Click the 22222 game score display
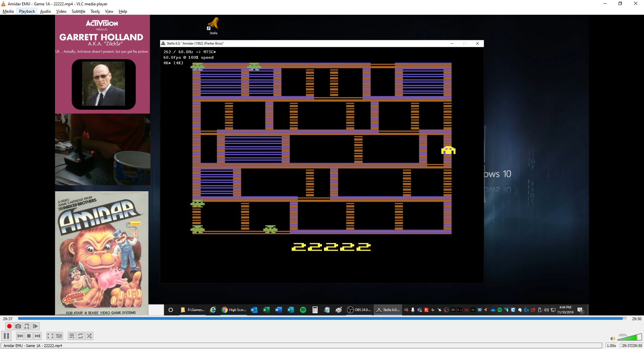Screen dimensions: 644x349 [331, 247]
